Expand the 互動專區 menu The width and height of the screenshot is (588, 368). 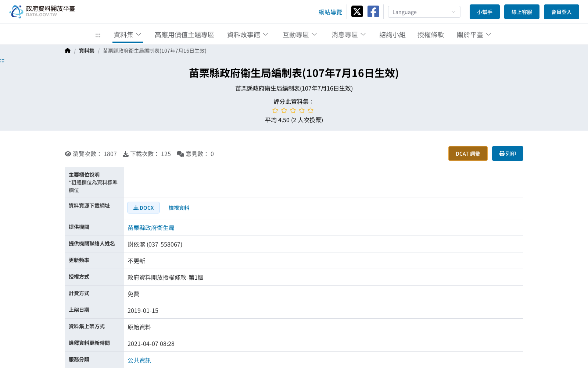tap(300, 35)
